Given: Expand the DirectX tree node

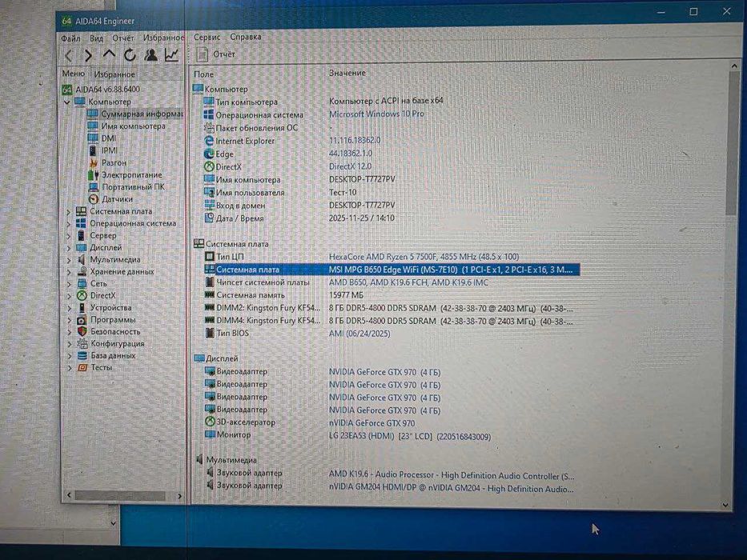Looking at the screenshot, I should tap(69, 296).
